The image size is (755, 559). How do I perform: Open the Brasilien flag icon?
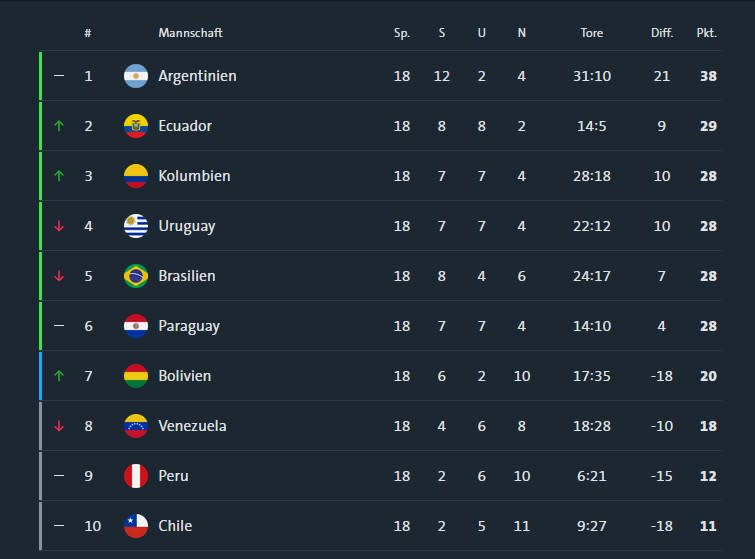(136, 276)
